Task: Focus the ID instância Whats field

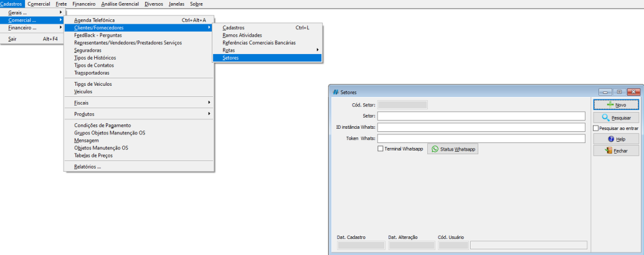Action: point(481,127)
